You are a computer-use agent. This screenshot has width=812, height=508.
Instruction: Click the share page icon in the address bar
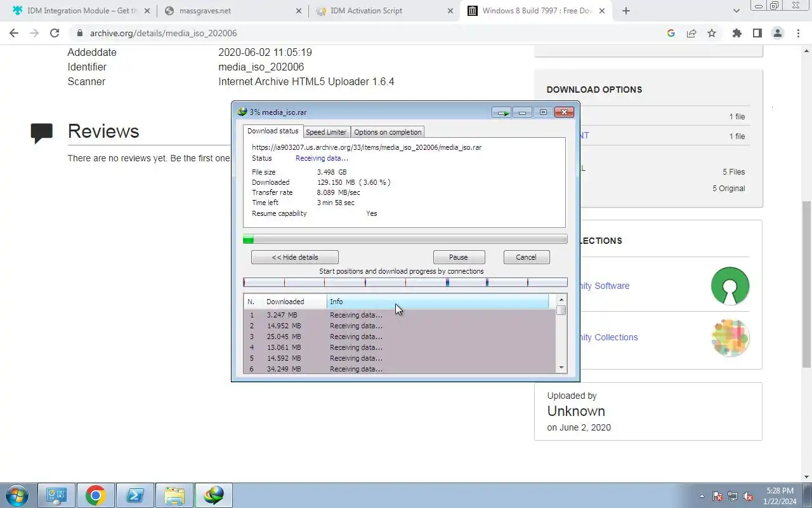coord(691,33)
